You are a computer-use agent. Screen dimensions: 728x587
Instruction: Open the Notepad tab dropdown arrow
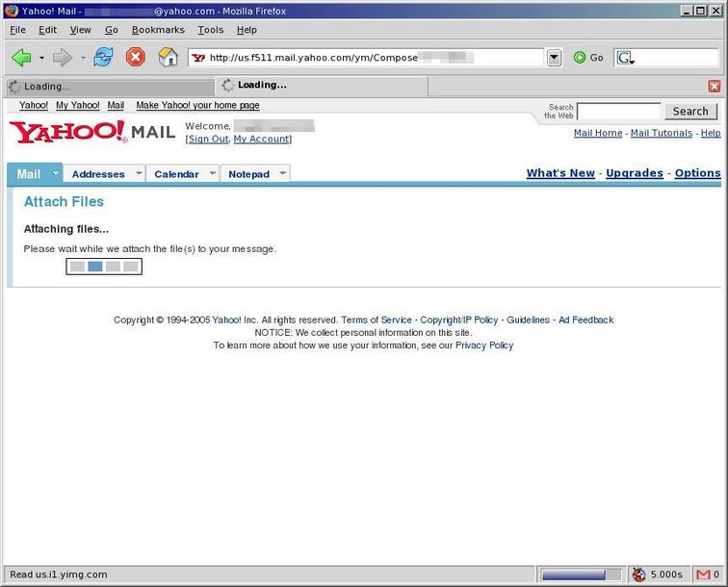pyautogui.click(x=283, y=173)
